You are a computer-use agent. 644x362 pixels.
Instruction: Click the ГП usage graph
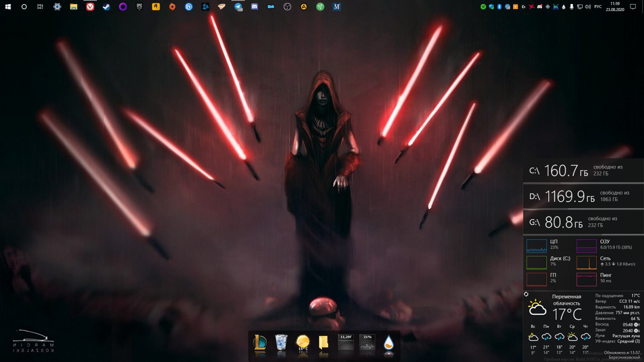[x=536, y=279]
